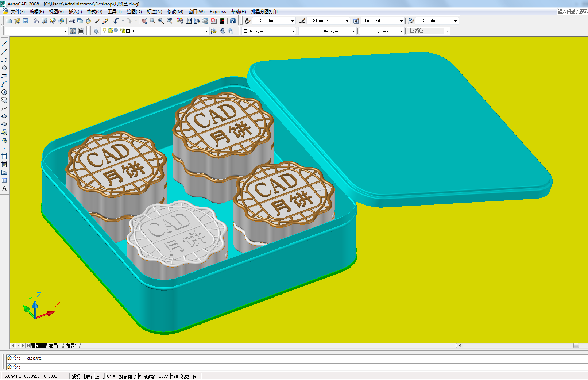The image size is (588, 380).
Task: Click the Plot printer icon
Action: coord(36,21)
